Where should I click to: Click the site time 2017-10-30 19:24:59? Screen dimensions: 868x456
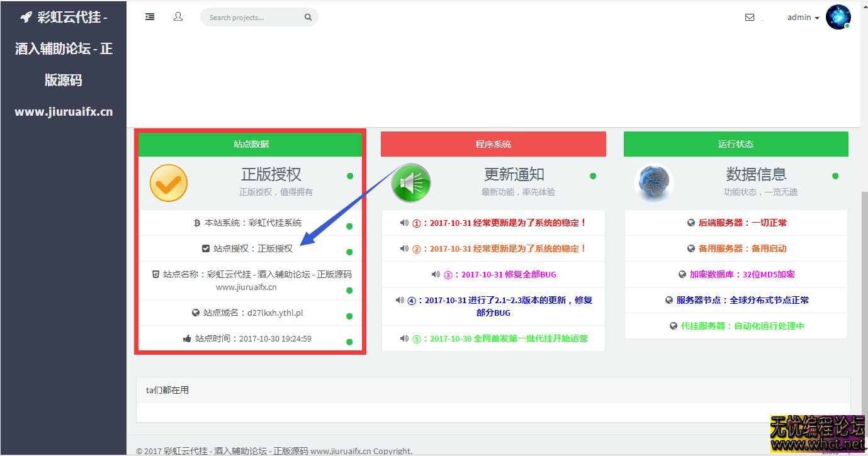[x=276, y=338]
